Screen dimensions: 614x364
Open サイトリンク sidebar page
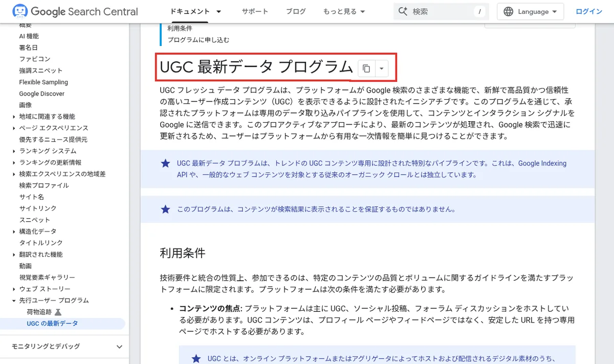tap(38, 208)
